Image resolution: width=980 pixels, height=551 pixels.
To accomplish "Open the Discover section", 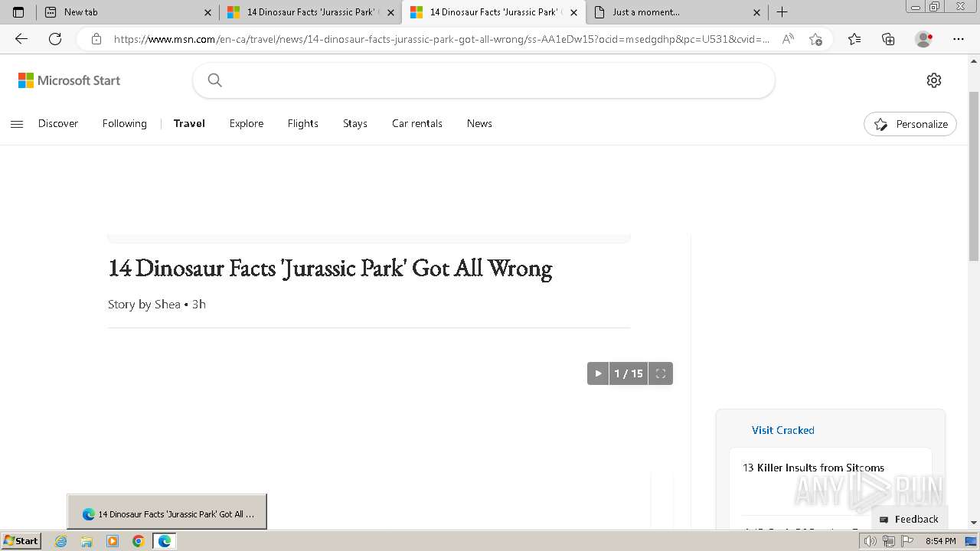I will click(x=58, y=123).
